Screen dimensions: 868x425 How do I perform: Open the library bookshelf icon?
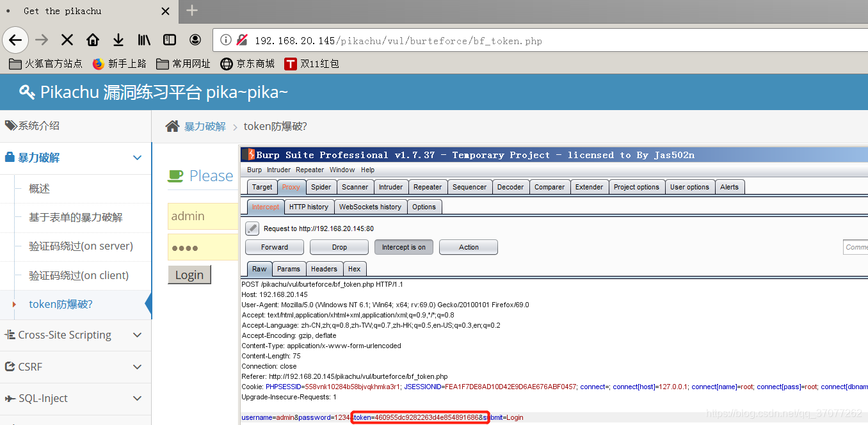(x=144, y=40)
